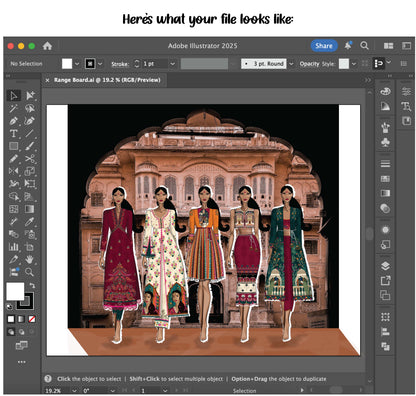Viewport: 416px width, 396px height.
Task: Swap fill and stroke arrow
Action: 32,286
